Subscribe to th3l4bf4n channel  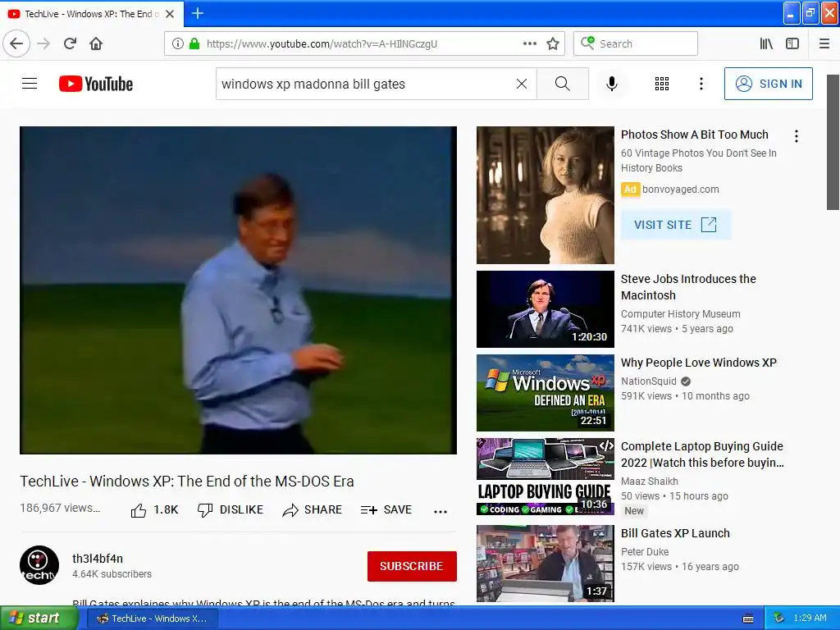point(412,566)
